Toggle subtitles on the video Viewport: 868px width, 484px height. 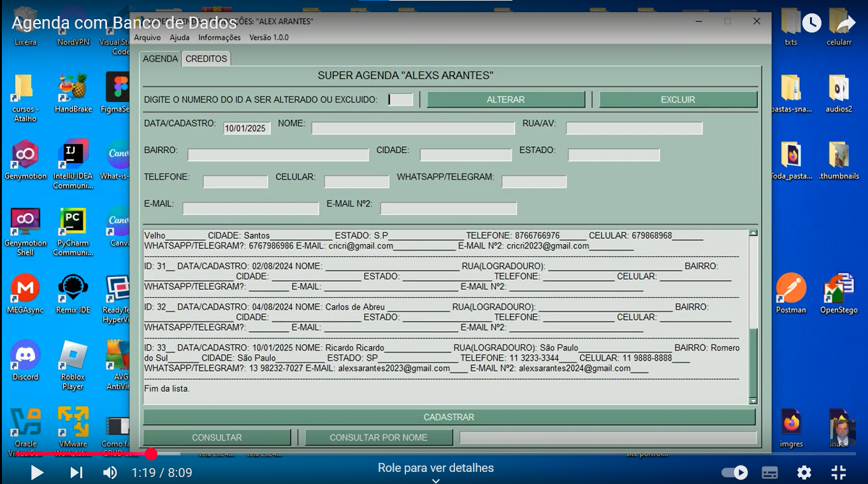(x=770, y=473)
